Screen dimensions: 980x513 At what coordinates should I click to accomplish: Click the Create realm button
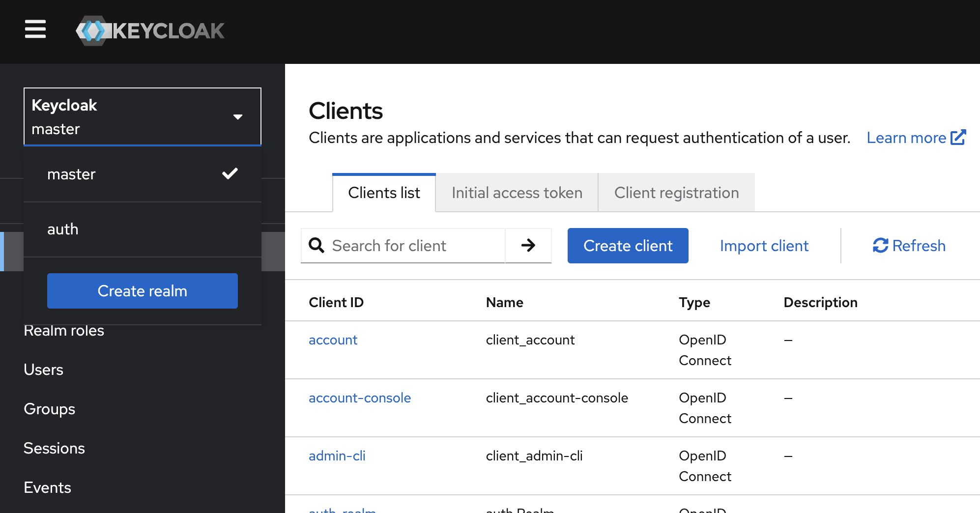coord(143,291)
